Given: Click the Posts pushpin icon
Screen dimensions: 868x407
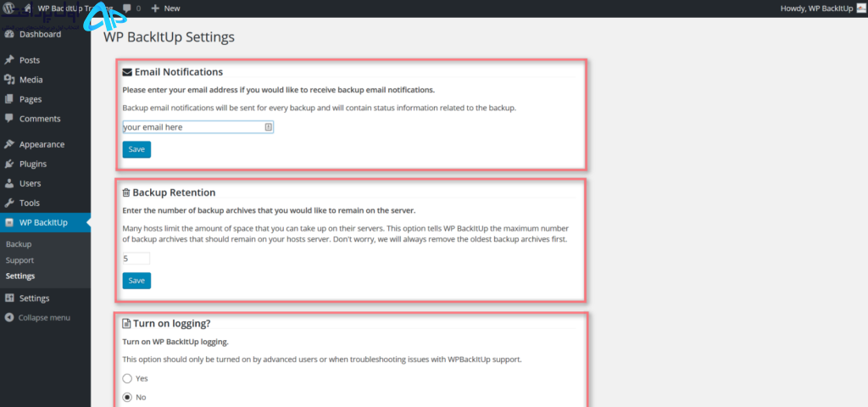Looking at the screenshot, I should [8, 60].
